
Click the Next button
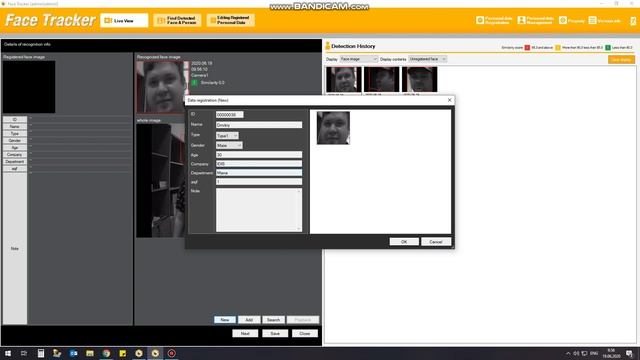[x=245, y=333]
